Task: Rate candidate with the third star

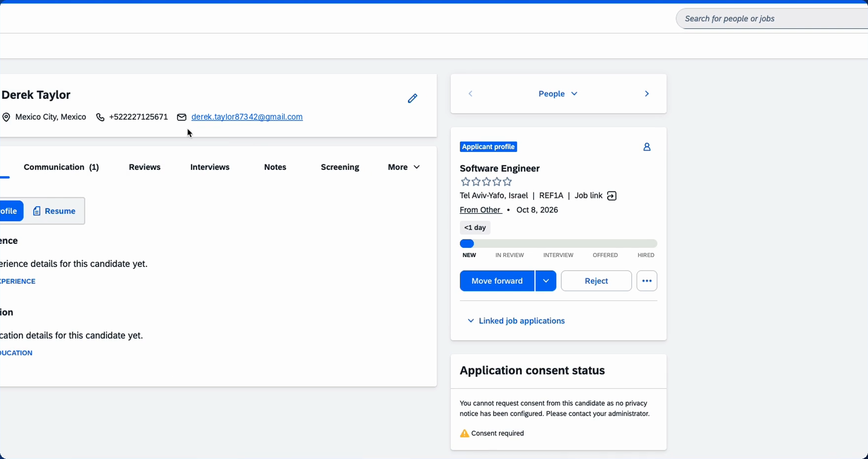Action: pyautogui.click(x=486, y=182)
